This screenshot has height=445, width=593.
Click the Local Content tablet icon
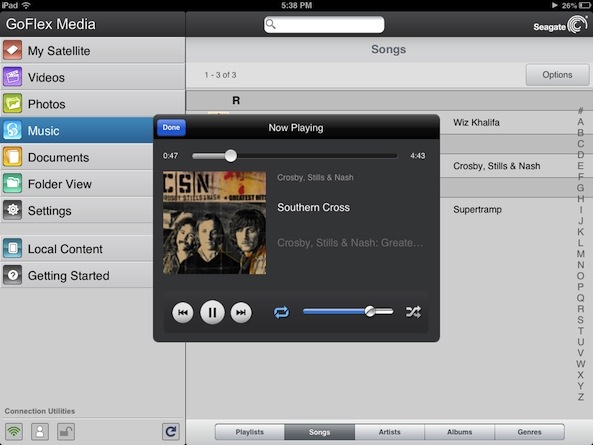pos(12,248)
